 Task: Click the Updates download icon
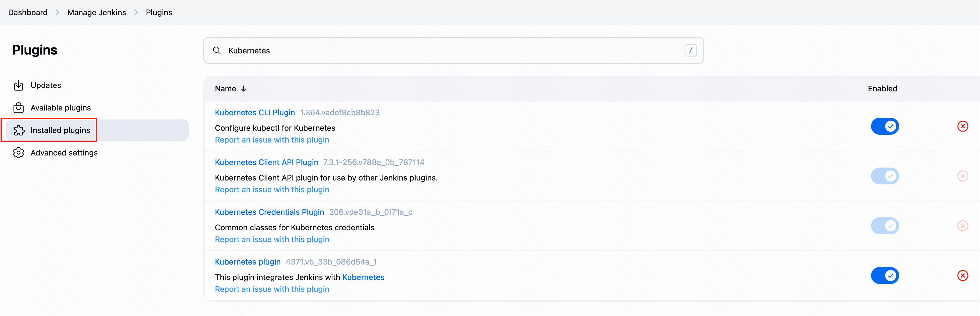pyautogui.click(x=18, y=85)
